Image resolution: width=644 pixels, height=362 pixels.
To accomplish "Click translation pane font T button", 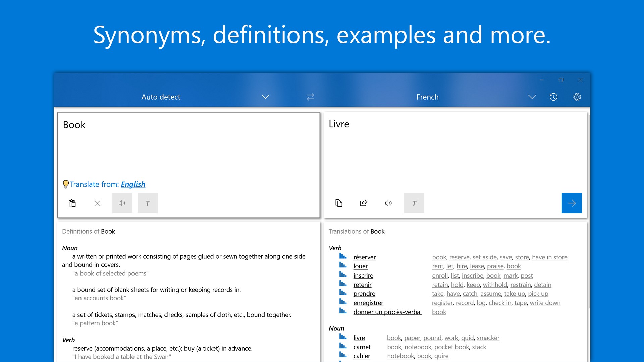I will pyautogui.click(x=414, y=203).
